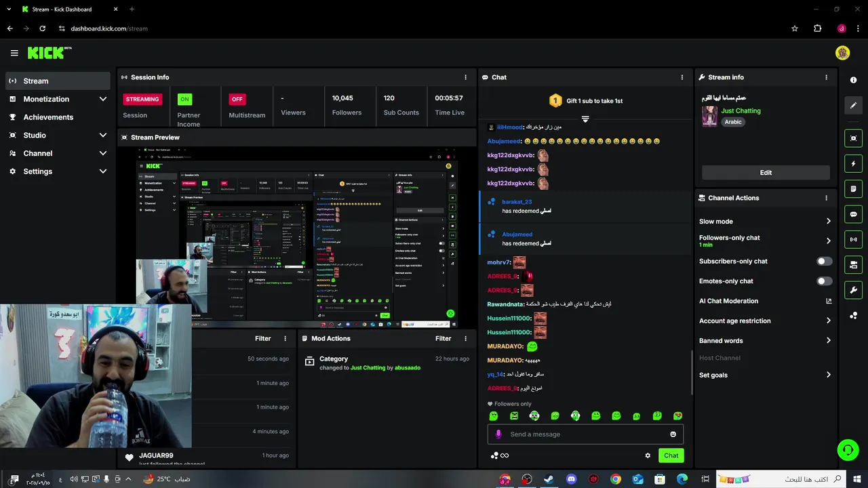
Task: Collapse the pinned gift banner arrow in chat
Action: tap(585, 119)
